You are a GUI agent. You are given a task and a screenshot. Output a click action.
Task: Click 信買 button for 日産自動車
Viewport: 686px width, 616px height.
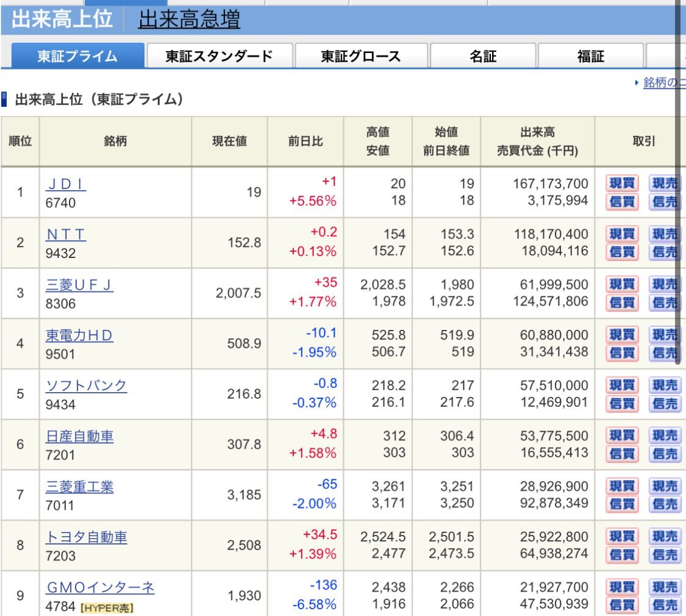622,454
